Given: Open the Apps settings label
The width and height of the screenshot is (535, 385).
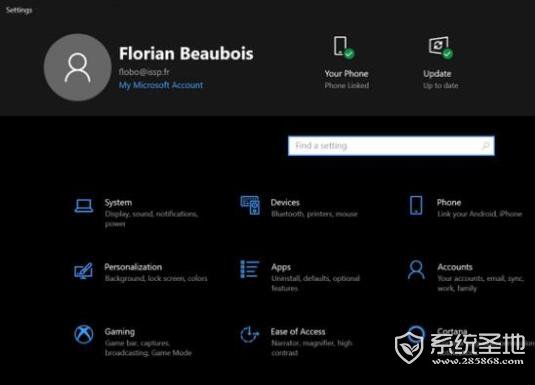Looking at the screenshot, I should 281,267.
